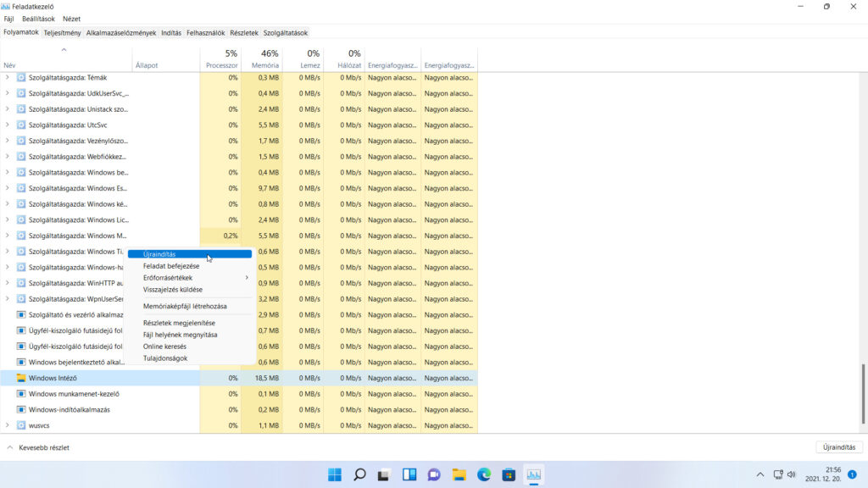
Task: Choose Fájl helyének megnyitása
Action: tap(190, 335)
